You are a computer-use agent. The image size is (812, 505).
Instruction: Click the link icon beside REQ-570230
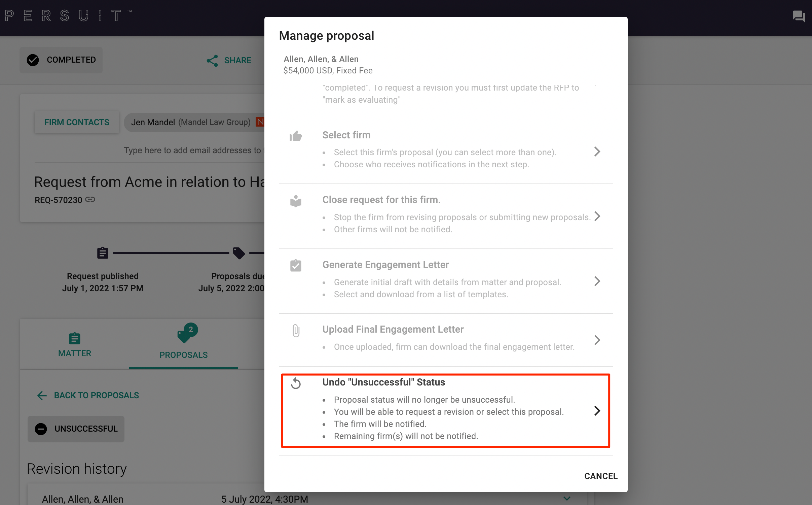pos(90,200)
